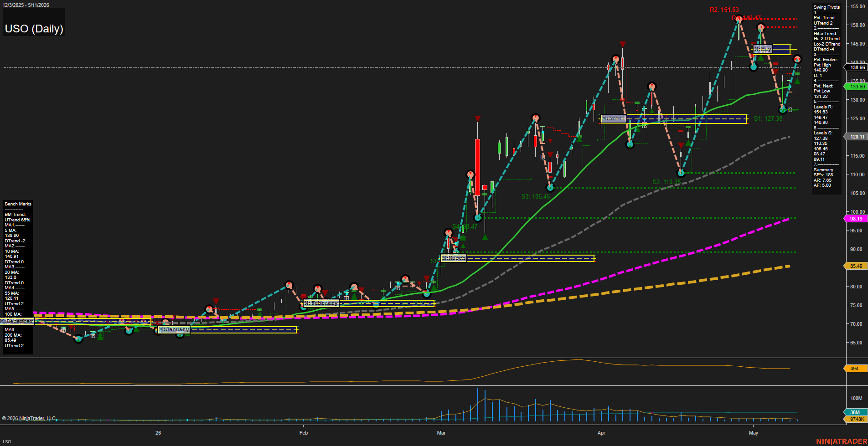Select the M:January monthly level label
The width and height of the screenshot is (868, 446).
click(174, 329)
